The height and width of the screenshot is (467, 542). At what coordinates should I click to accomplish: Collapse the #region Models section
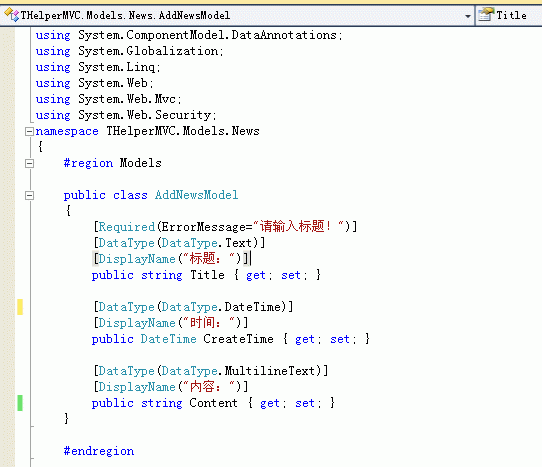point(29,164)
